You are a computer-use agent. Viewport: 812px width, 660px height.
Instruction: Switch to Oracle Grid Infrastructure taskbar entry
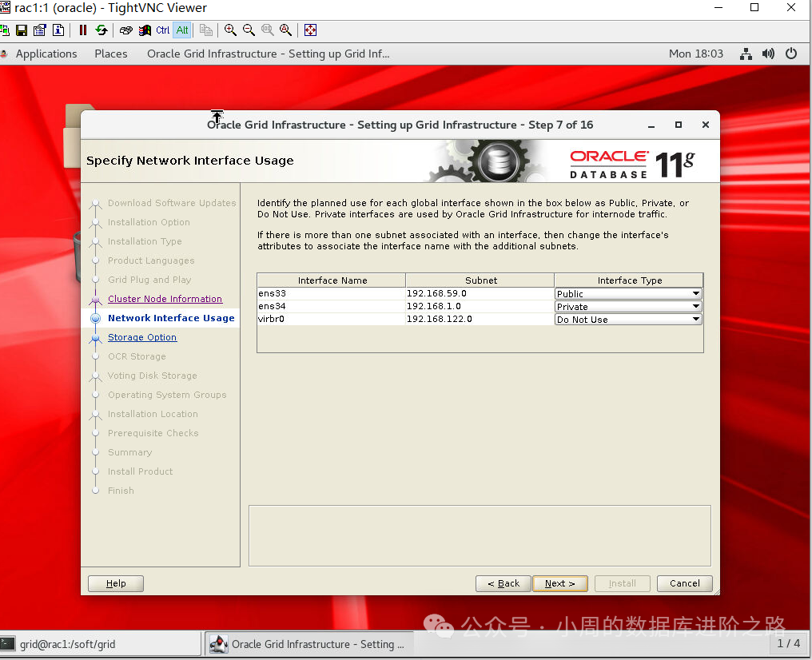pyautogui.click(x=309, y=645)
